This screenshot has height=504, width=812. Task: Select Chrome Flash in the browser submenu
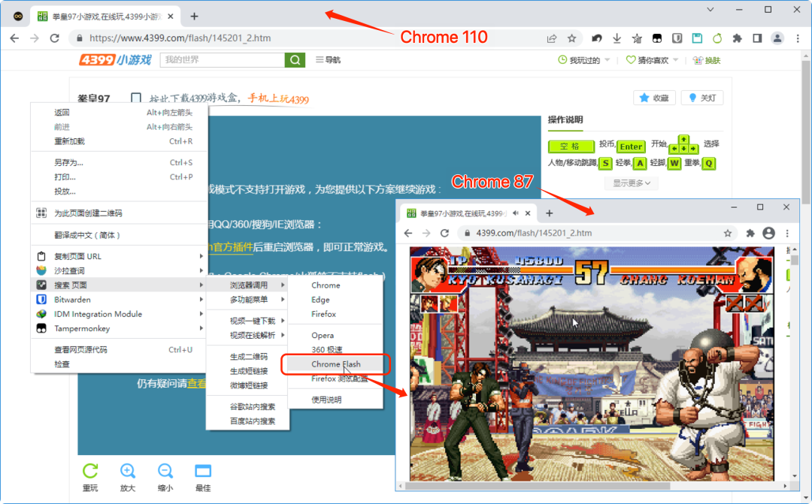point(335,364)
